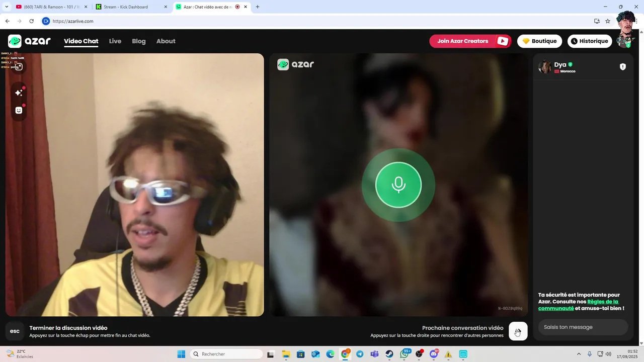644x362 pixels.
Task: Open Telegram from taskbar
Action: 360,354
